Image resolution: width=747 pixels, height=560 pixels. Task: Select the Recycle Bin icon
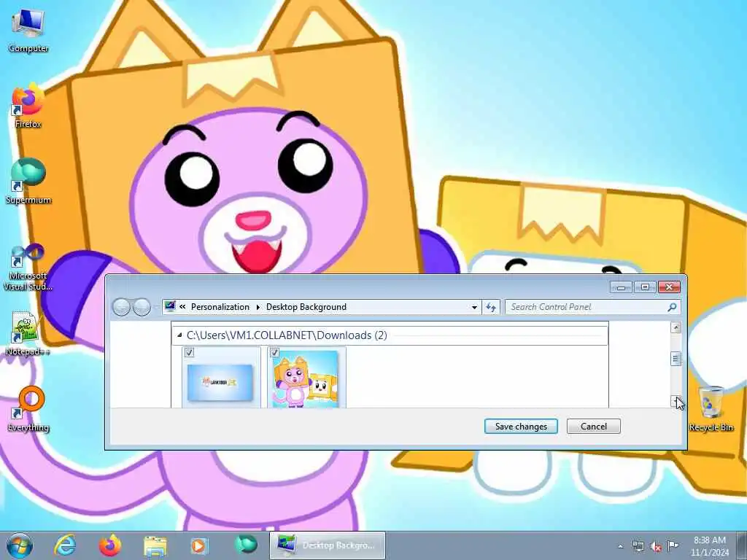[x=711, y=408]
